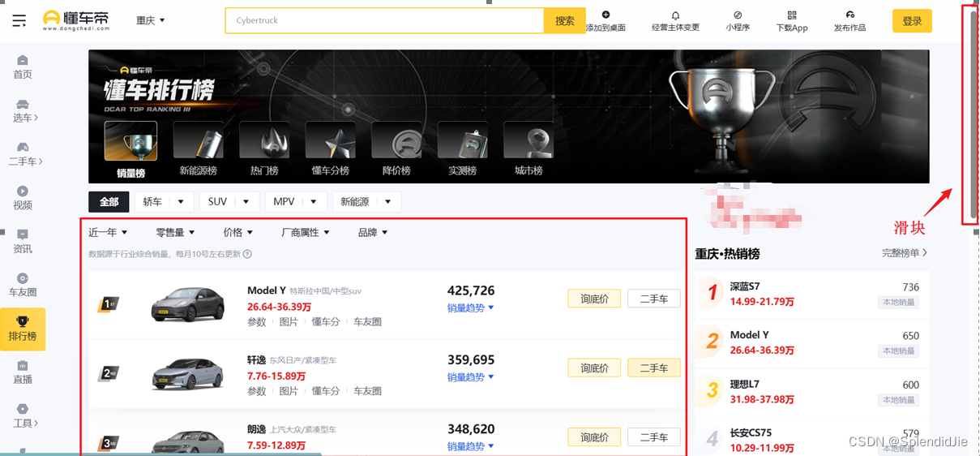The image size is (980, 456).
Task: Open the 轩逸 car thumbnail
Action: coord(187,373)
